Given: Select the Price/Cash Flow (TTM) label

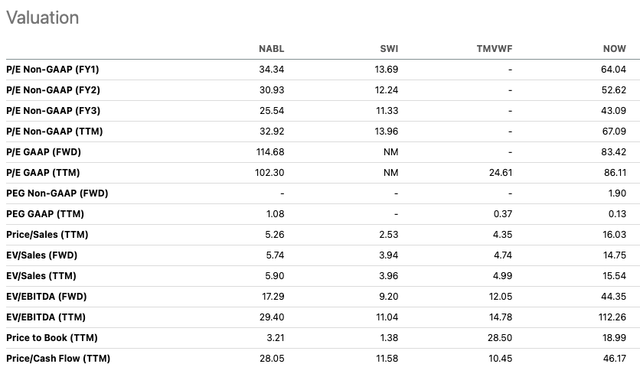Looking at the screenshot, I should 58,359.
